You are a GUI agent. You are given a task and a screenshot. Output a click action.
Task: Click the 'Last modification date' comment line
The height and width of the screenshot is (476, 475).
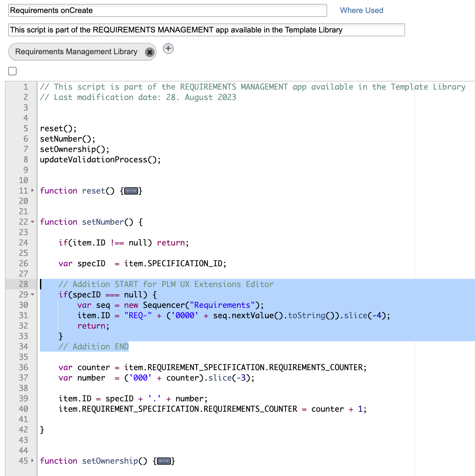pos(138,97)
